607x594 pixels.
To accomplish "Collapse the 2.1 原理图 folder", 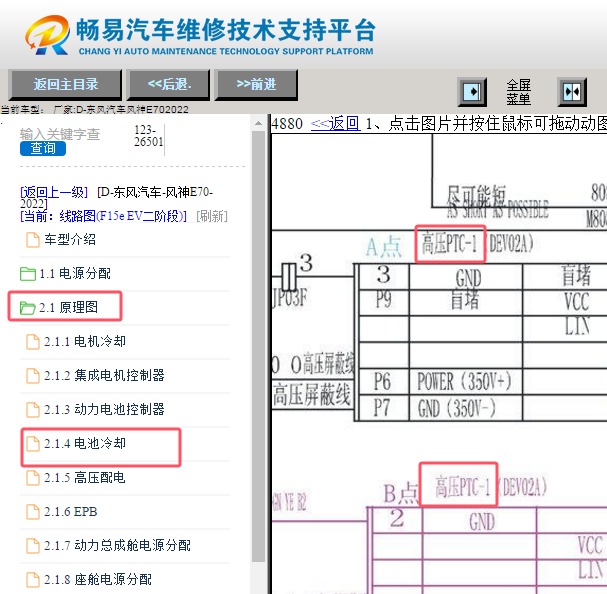I will [x=69, y=307].
